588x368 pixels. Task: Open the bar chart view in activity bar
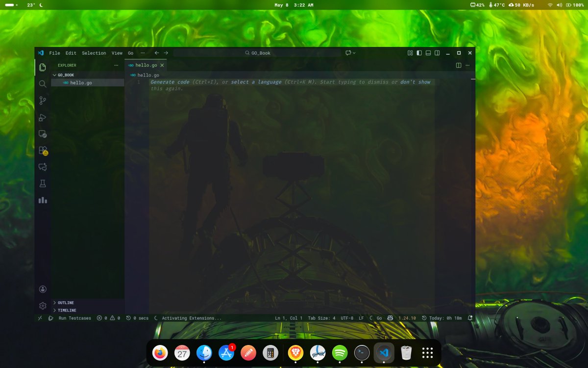[x=43, y=200]
